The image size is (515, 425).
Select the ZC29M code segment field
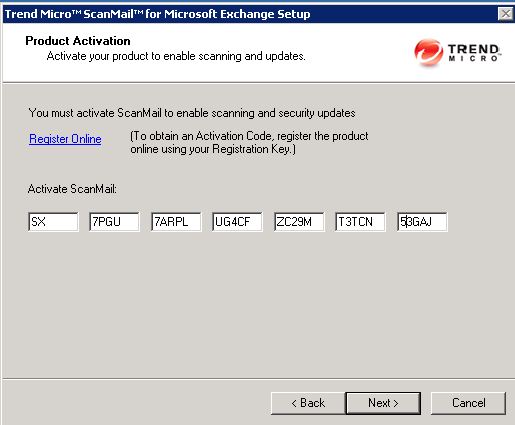click(x=299, y=222)
